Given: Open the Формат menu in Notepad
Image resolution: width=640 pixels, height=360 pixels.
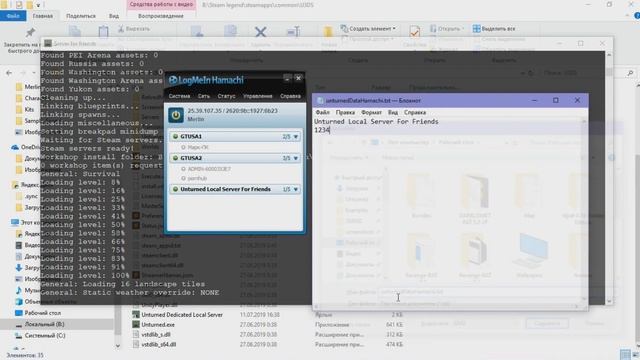Looking at the screenshot, I should click(x=371, y=112).
